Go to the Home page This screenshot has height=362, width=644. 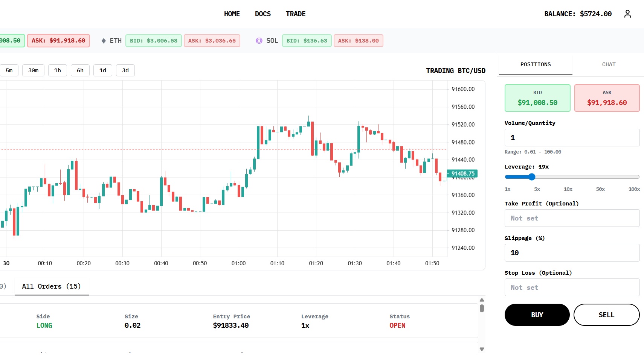click(x=232, y=14)
